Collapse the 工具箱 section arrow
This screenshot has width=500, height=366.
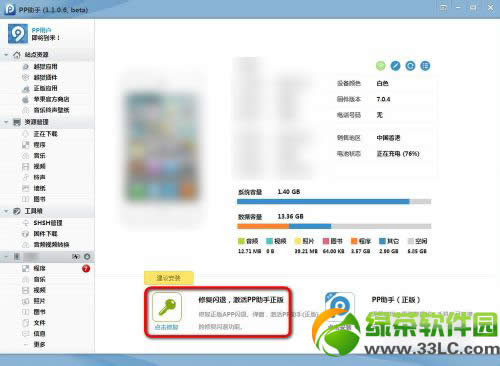6,211
